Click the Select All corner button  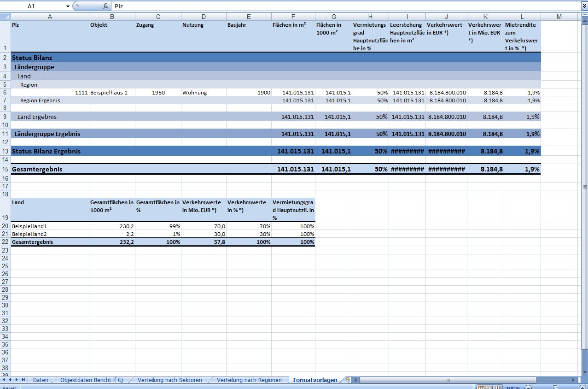point(5,17)
